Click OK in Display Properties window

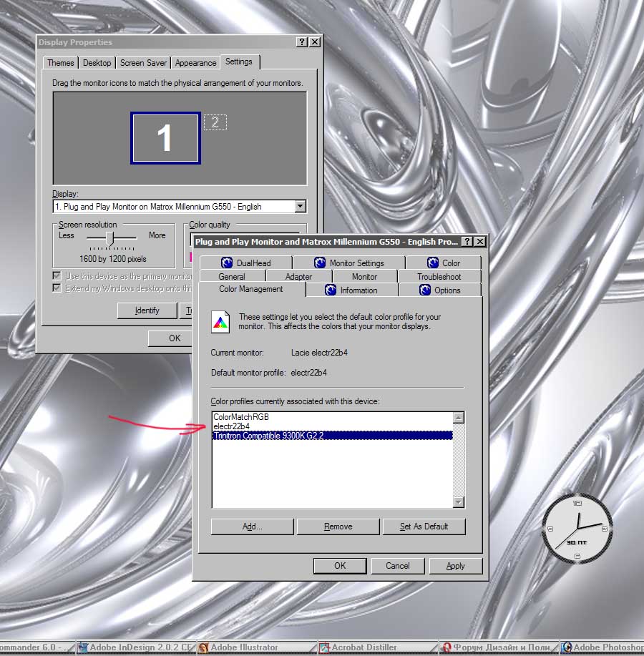pyautogui.click(x=170, y=338)
